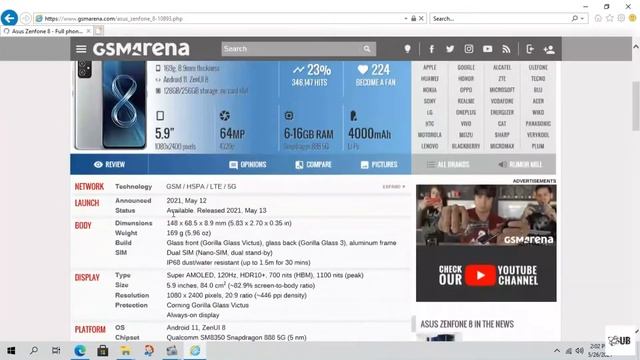Open the Compare tab

(x=313, y=164)
